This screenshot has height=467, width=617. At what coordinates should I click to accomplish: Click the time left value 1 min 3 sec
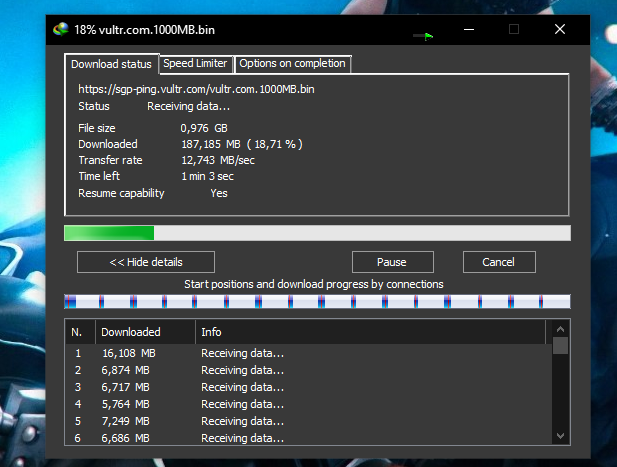207,176
